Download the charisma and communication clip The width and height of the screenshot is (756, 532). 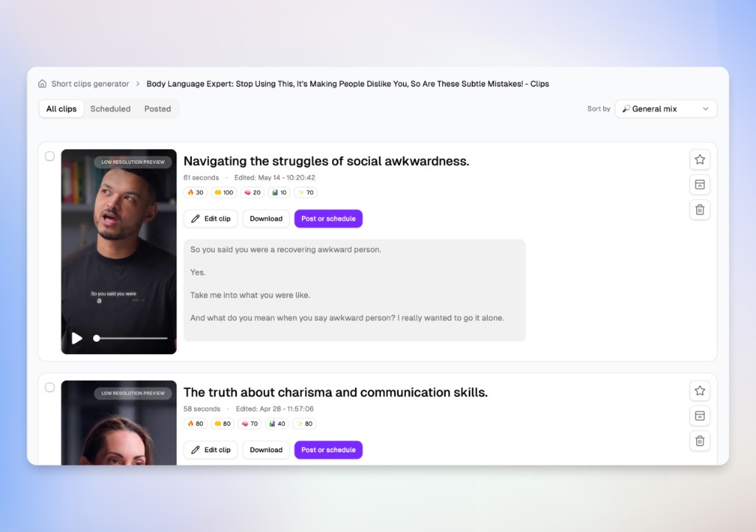coord(266,450)
